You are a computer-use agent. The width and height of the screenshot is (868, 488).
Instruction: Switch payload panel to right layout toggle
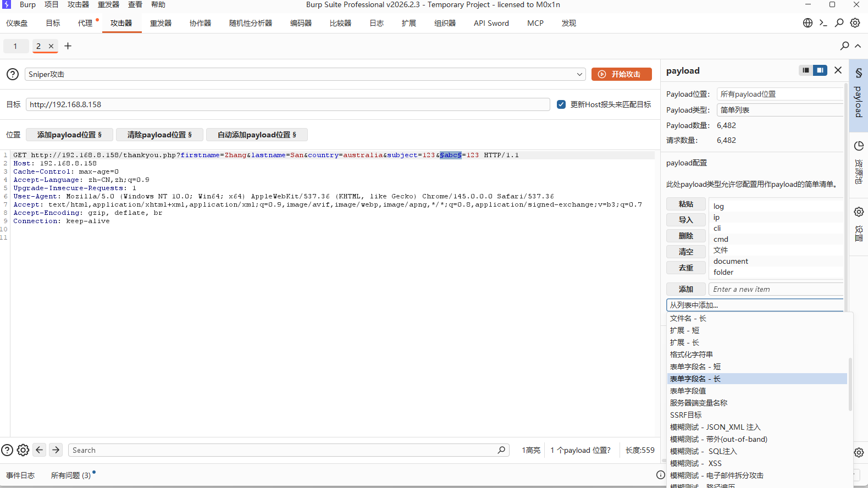tap(820, 70)
